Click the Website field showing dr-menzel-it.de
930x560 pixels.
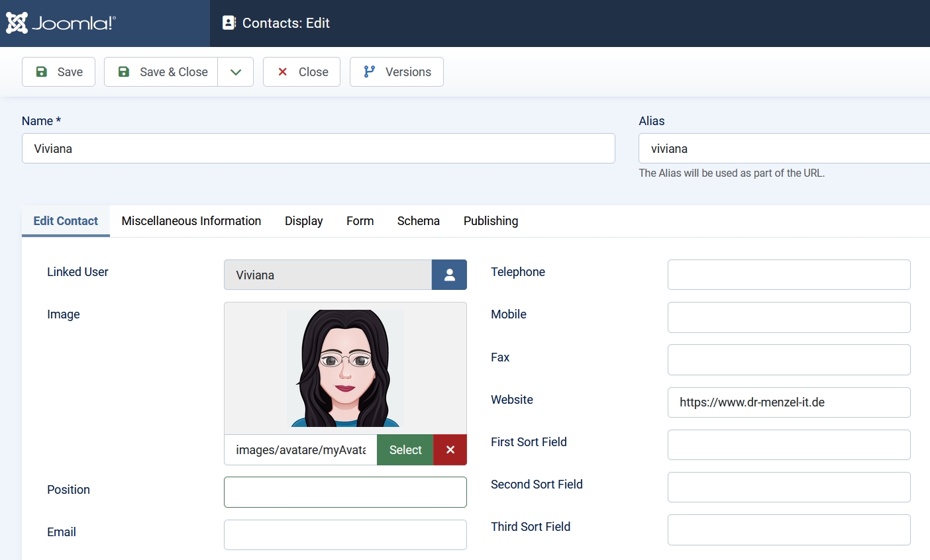[788, 402]
